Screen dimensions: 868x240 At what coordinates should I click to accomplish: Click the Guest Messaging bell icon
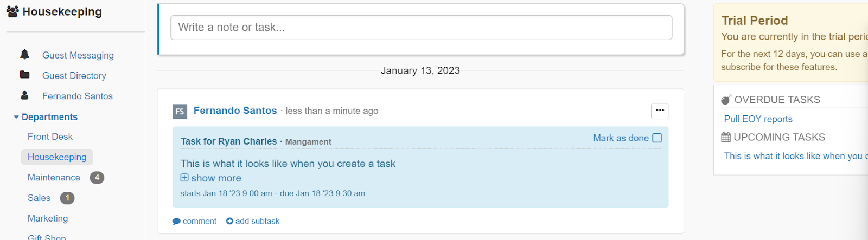[x=24, y=54]
